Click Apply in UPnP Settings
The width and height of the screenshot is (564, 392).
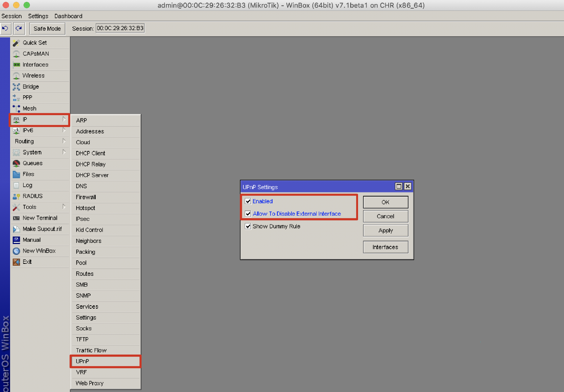pos(386,231)
